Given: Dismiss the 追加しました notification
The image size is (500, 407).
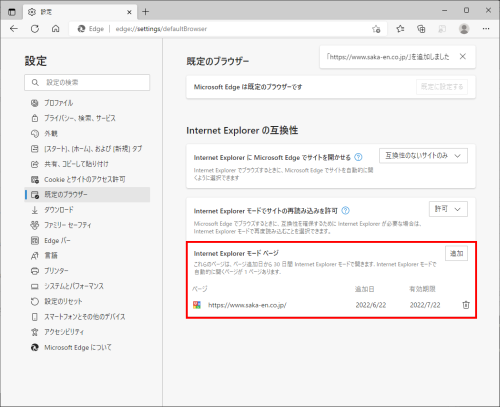Looking at the screenshot, I should coord(463,57).
